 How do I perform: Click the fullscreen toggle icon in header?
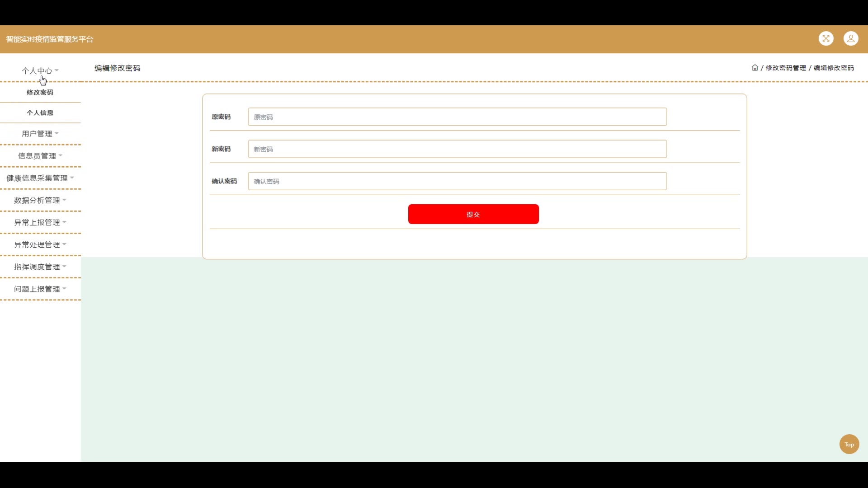coord(826,39)
